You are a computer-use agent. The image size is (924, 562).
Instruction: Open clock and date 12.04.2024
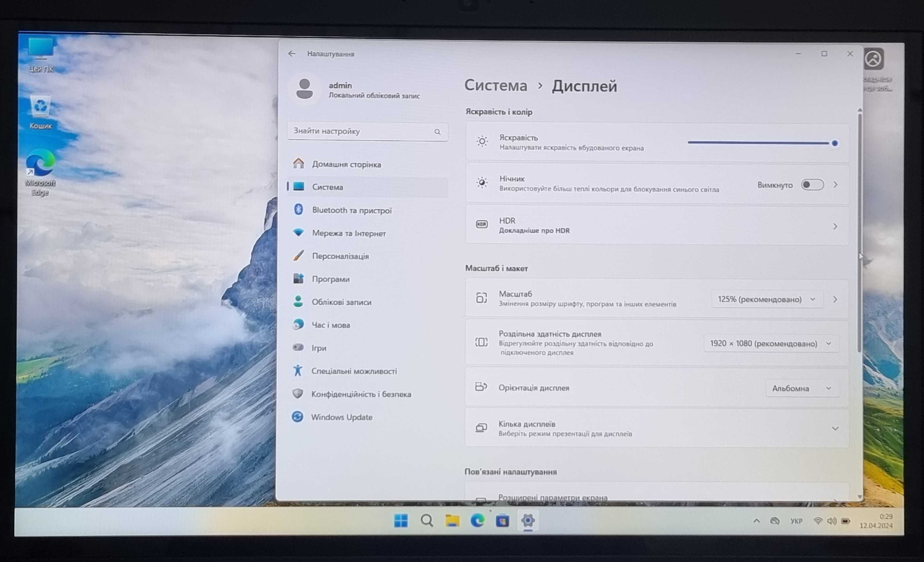pos(876,521)
